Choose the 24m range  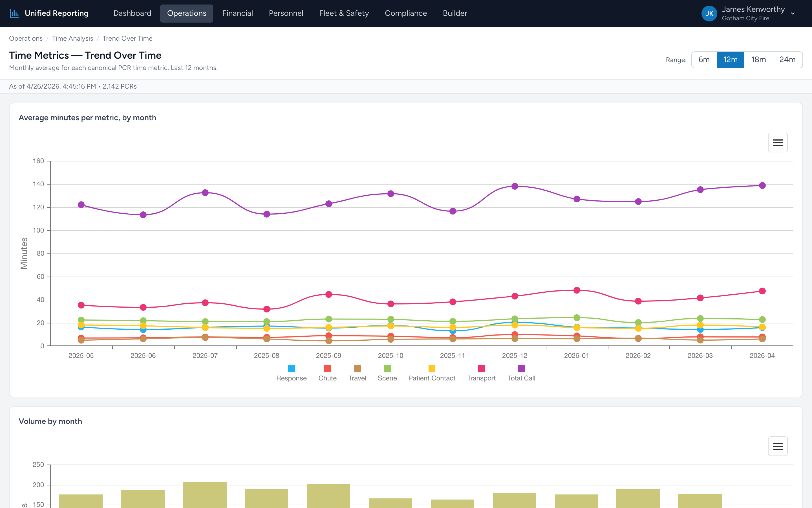coord(787,60)
